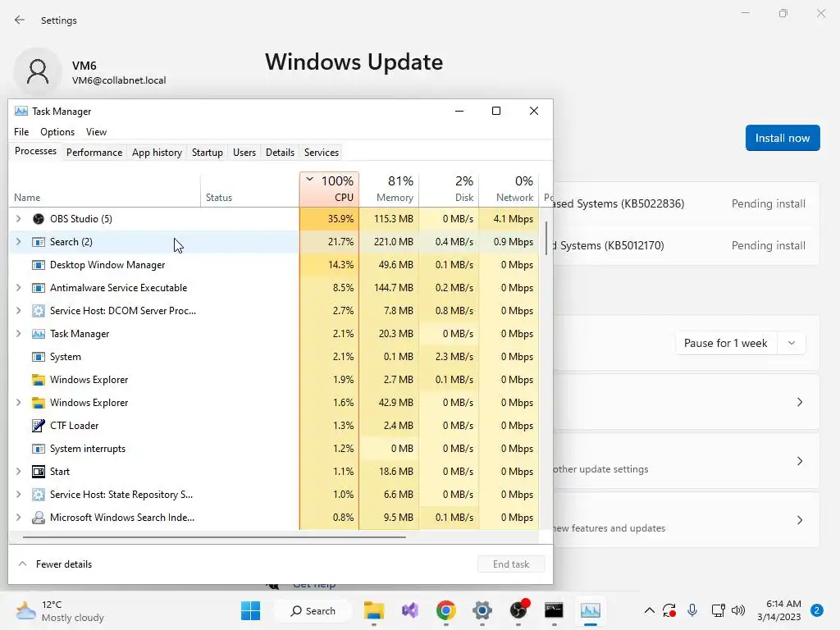Click the taskbar Search box
840x630 pixels.
313,610
